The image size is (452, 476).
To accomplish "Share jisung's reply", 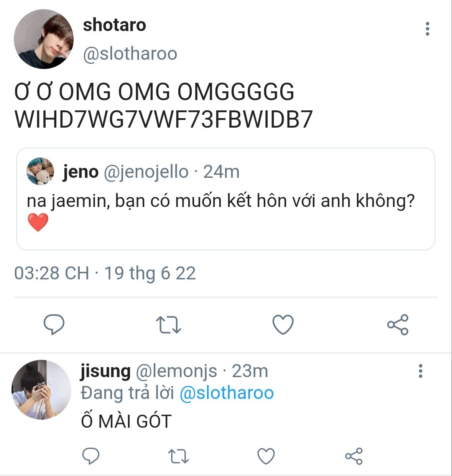I will click(353, 456).
